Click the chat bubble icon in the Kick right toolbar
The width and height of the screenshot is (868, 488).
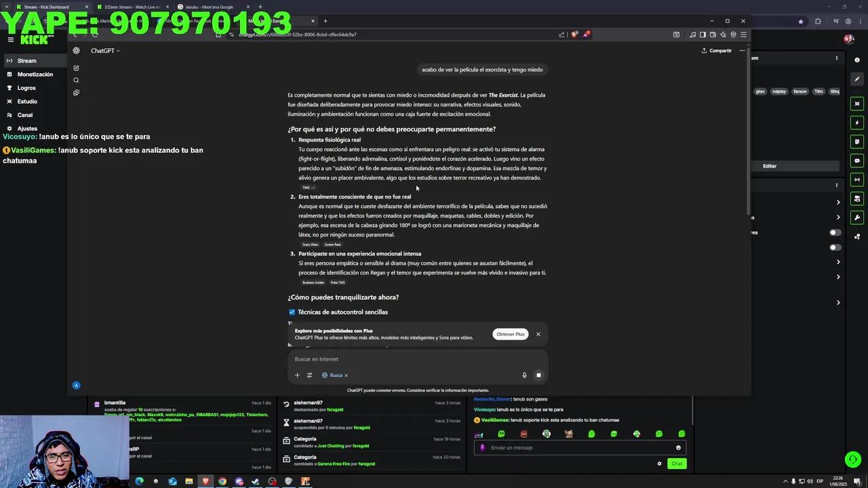[x=857, y=161]
